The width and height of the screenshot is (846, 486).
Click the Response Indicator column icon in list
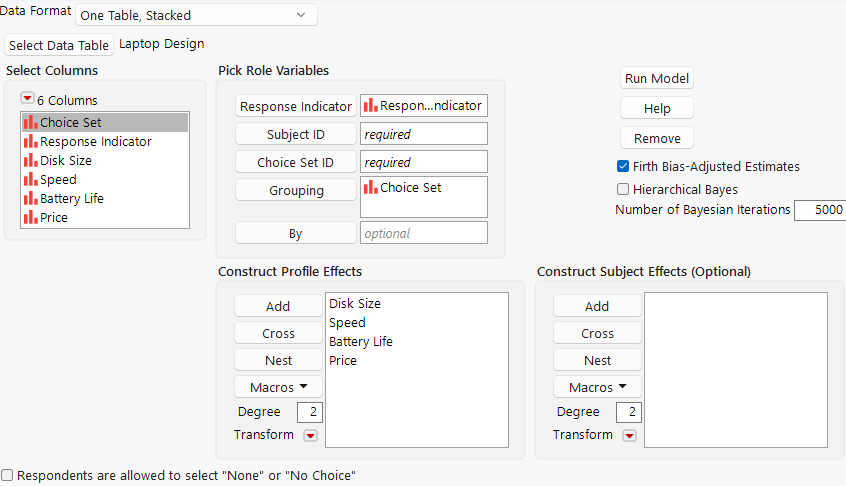pos(30,142)
